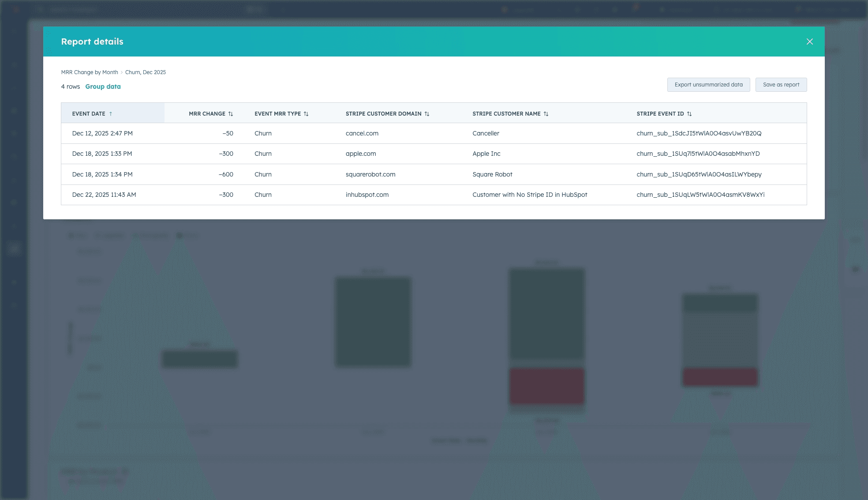Sort by Stripe Event ID icon
Image resolution: width=868 pixels, height=500 pixels.
coord(689,114)
